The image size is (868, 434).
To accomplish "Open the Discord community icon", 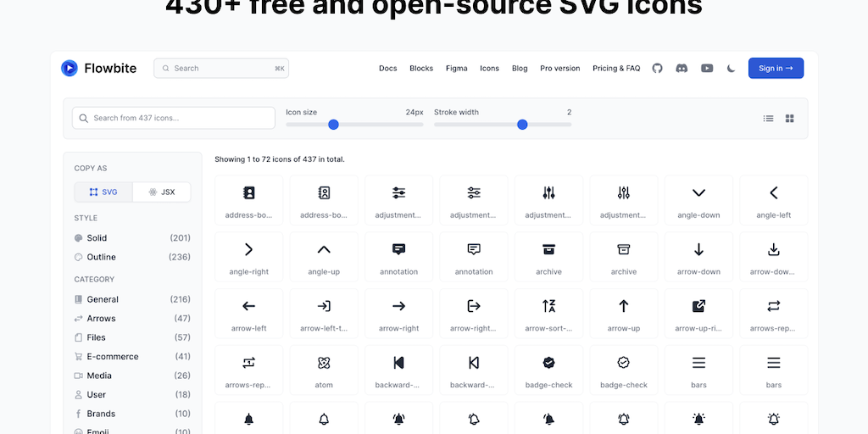I will tap(682, 68).
